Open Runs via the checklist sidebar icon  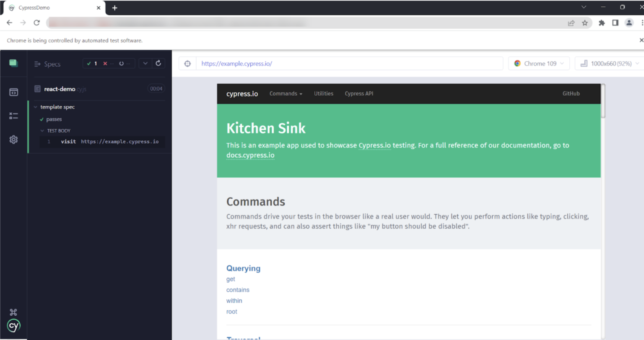point(13,115)
